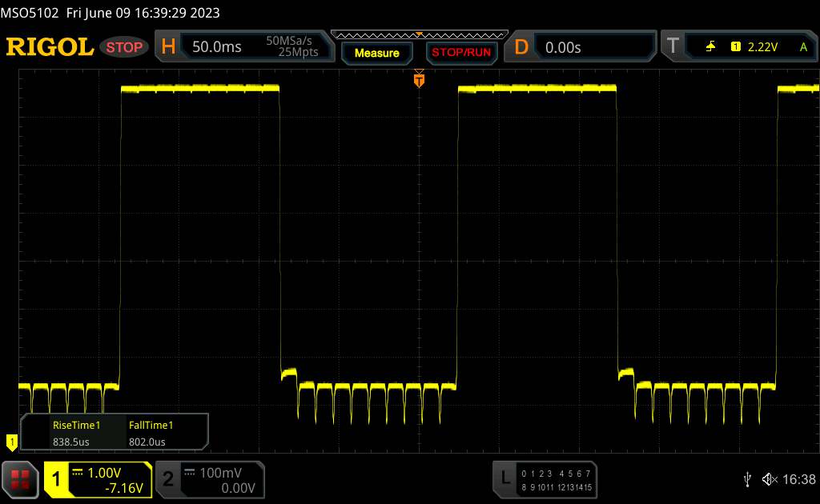
Task: Click the orange T trigger position marker
Action: pos(418,79)
